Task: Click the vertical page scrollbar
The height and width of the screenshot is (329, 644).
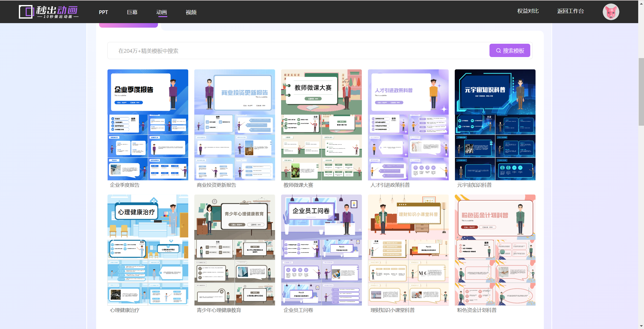Action: (x=641, y=92)
